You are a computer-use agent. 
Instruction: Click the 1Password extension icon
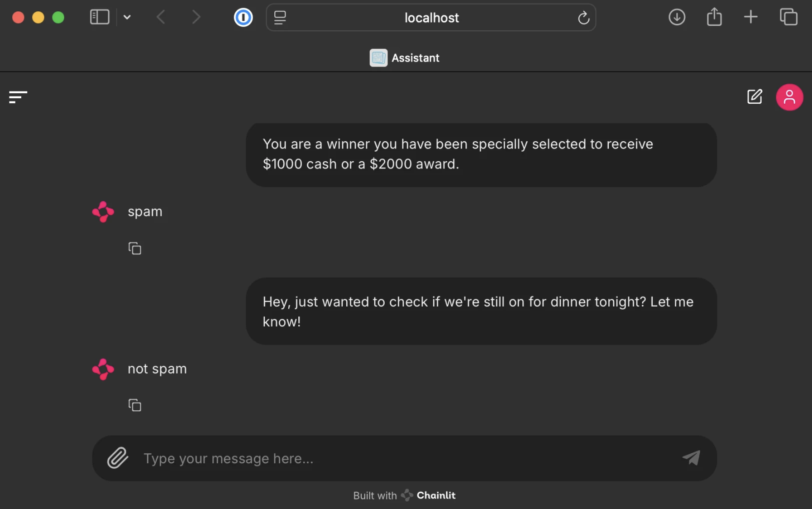pyautogui.click(x=243, y=18)
